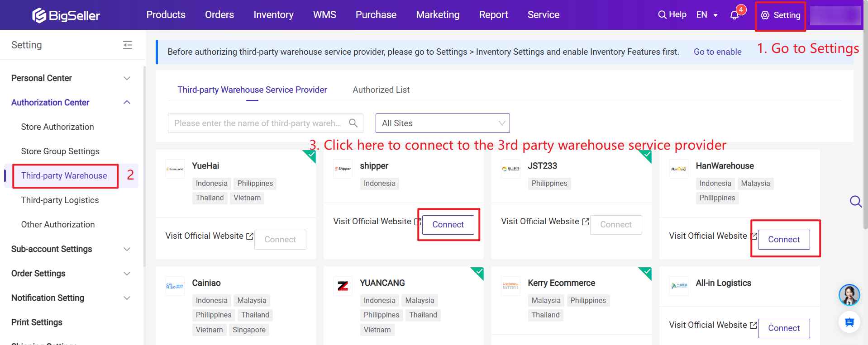This screenshot has height=345, width=868.
Task: Focus the third-party warehouse name search field
Action: tap(258, 123)
